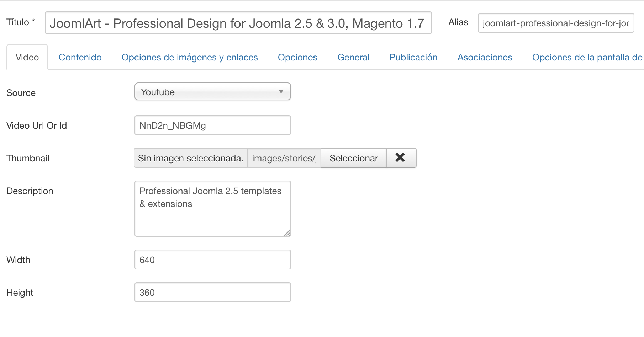
Task: Switch to the Contenido tab
Action: click(x=80, y=57)
